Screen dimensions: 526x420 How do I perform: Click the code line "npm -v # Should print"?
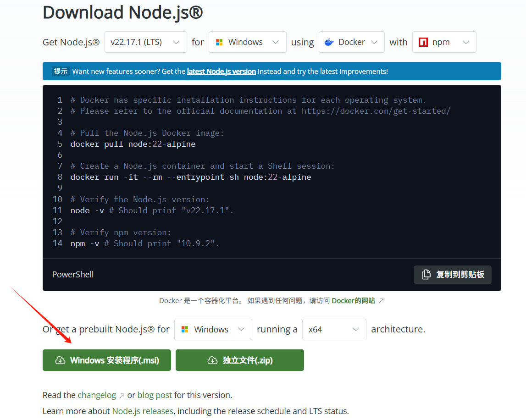(144, 243)
